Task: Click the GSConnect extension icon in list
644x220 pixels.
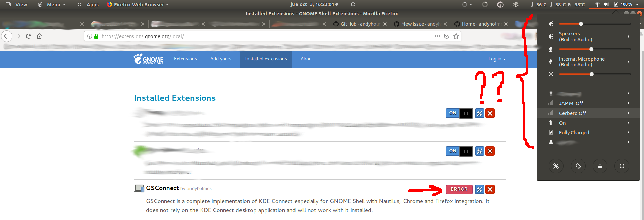Action: pyautogui.click(x=139, y=188)
